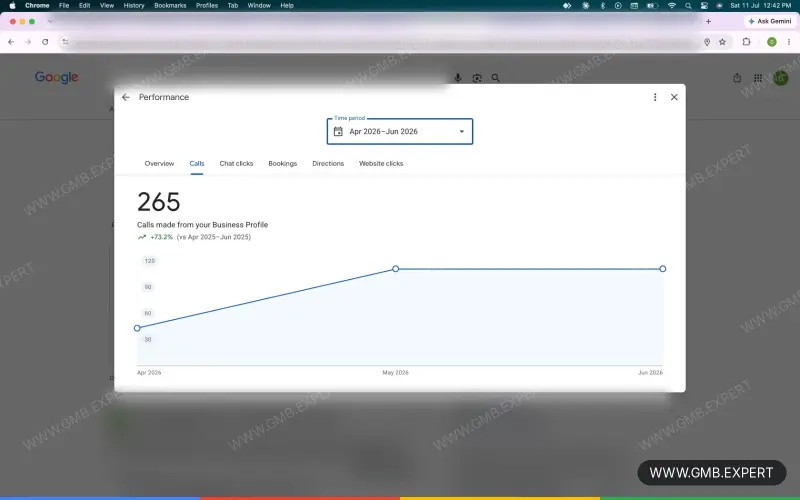Open Spotlight search in menu bar

click(688, 6)
